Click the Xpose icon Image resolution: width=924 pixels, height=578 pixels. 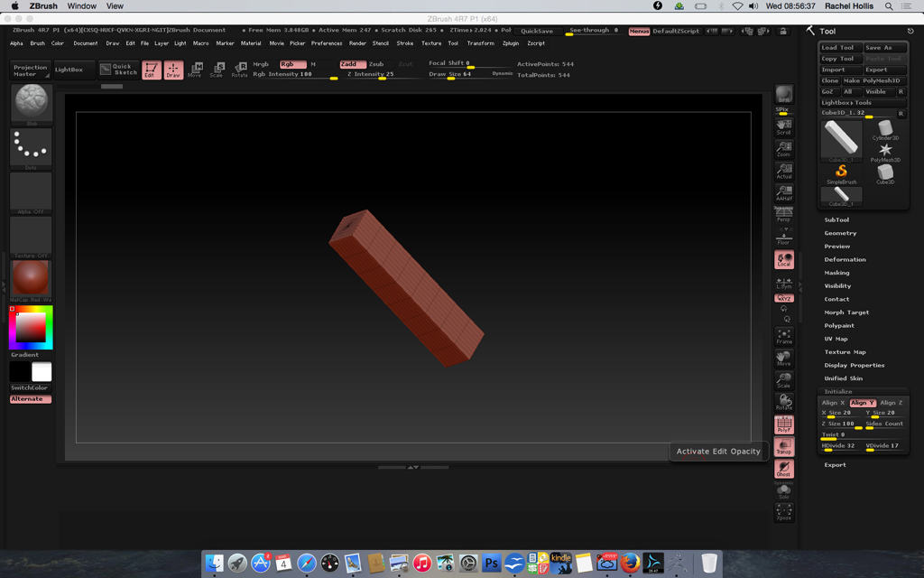click(784, 512)
